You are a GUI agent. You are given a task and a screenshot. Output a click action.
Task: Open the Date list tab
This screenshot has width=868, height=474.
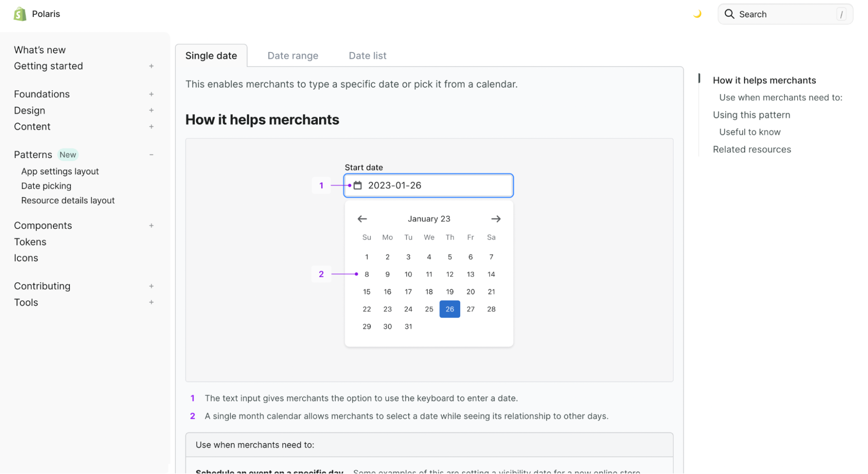tap(367, 56)
